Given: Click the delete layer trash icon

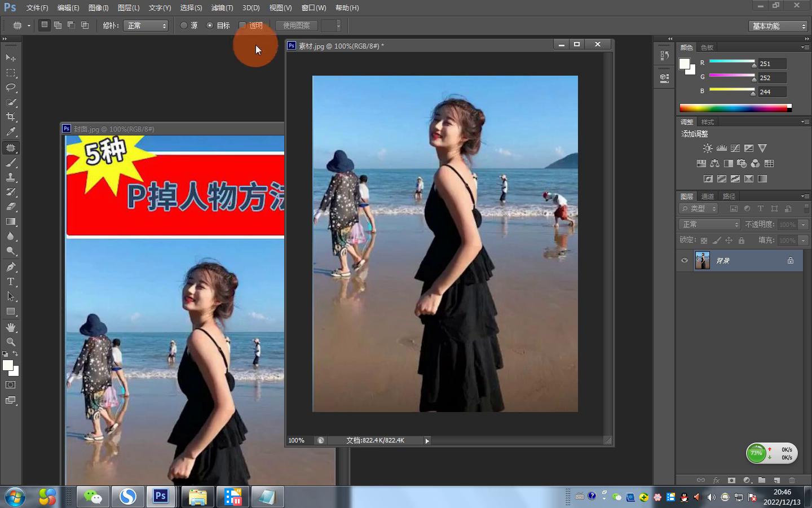Looking at the screenshot, I should (x=792, y=480).
